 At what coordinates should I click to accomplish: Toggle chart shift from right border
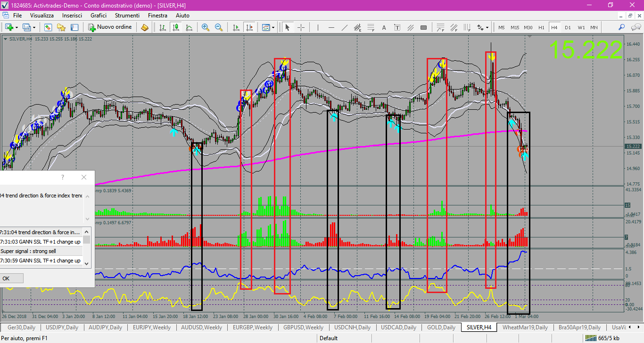click(249, 27)
